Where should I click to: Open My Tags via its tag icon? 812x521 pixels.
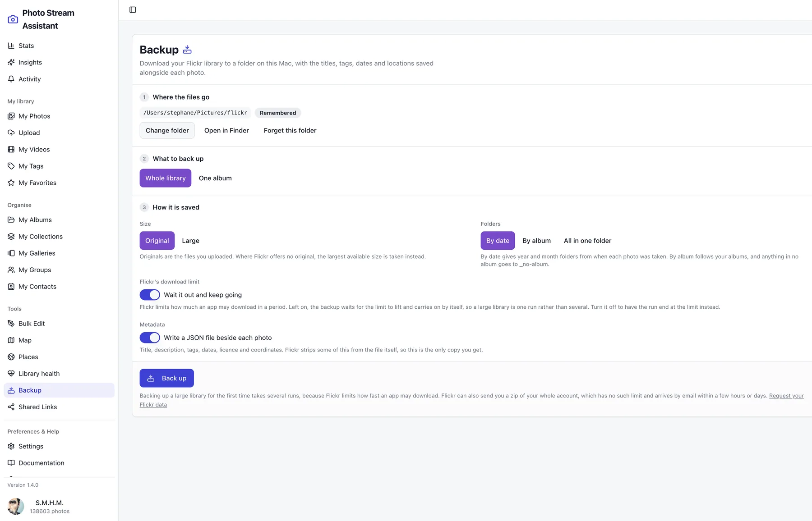point(11,166)
